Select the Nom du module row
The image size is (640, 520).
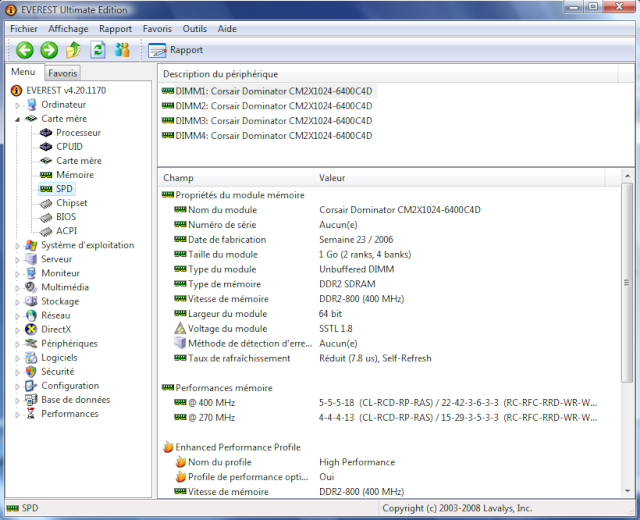[x=390, y=210]
